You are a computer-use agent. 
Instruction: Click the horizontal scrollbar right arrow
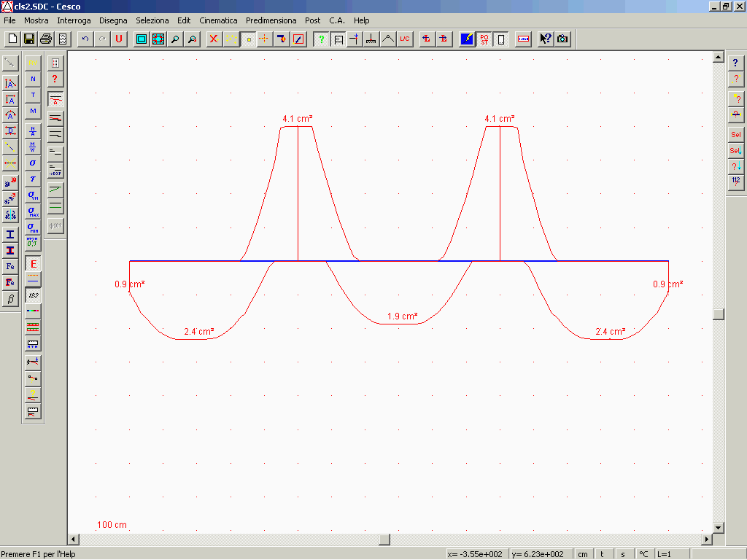click(705, 540)
